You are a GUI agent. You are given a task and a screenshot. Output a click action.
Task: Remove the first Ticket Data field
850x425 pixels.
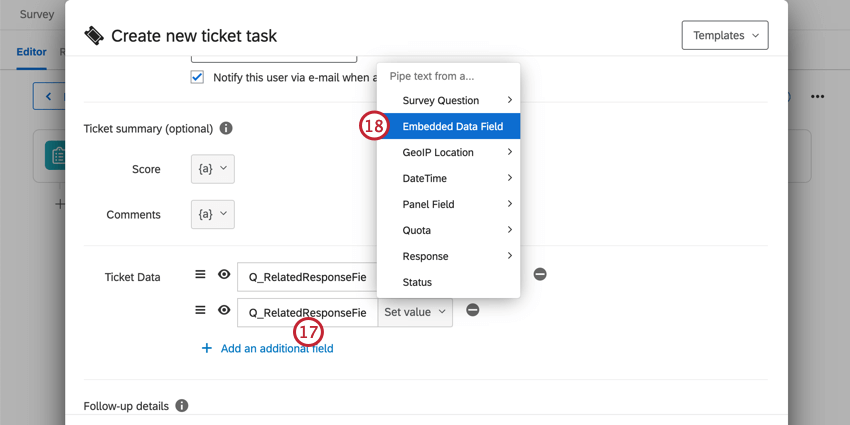(x=540, y=274)
